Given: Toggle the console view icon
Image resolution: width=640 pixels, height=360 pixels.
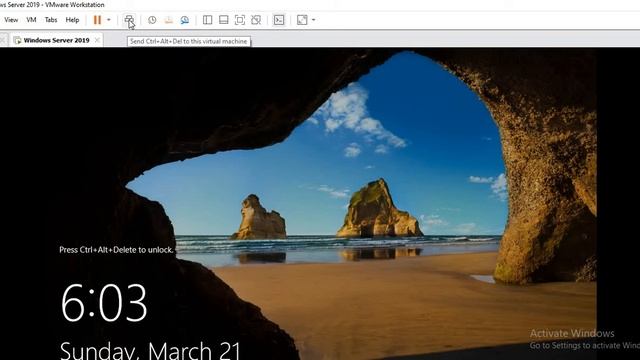Looking at the screenshot, I should pos(279,20).
